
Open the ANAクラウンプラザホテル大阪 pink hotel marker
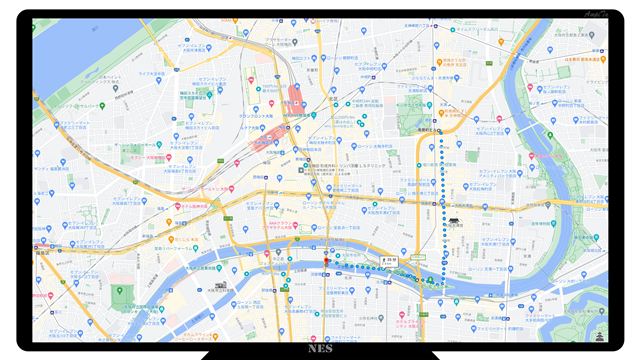[295, 225]
